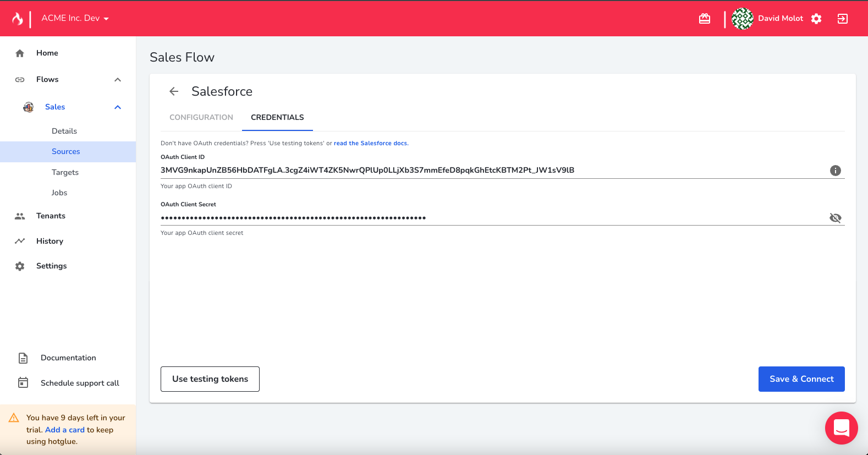Viewport: 868px width, 455px height.
Task: Click the Salesforce heading text
Action: (x=222, y=91)
